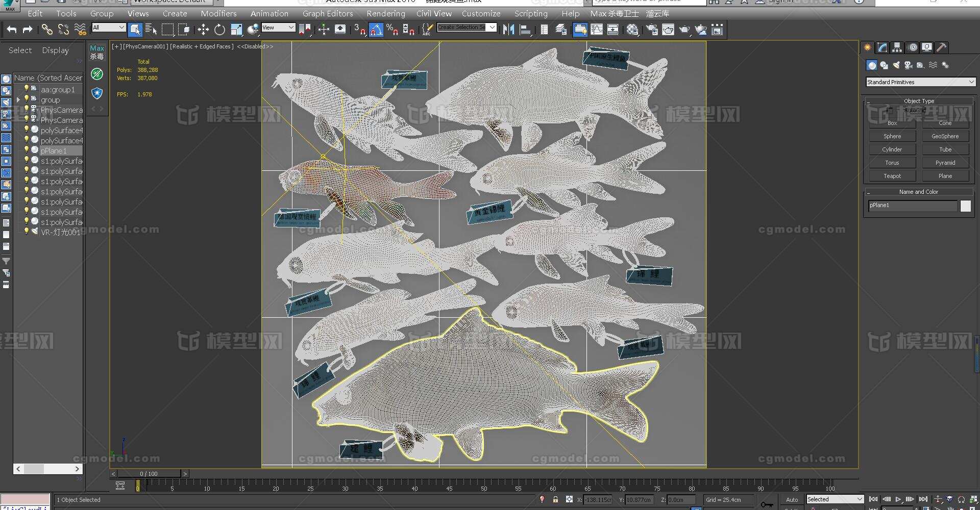Hide pPlane1 using its lightbulb icon
This screenshot has width=980, height=510.
(x=27, y=150)
